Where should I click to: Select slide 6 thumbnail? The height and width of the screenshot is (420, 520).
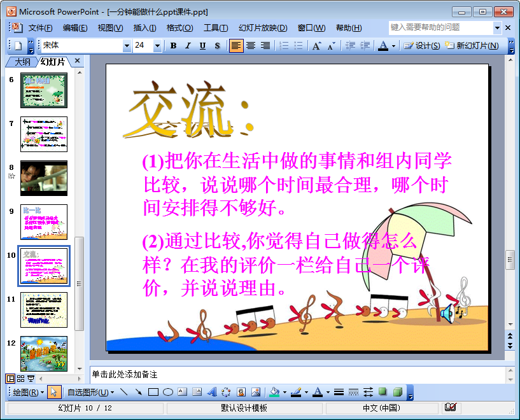click(x=44, y=90)
